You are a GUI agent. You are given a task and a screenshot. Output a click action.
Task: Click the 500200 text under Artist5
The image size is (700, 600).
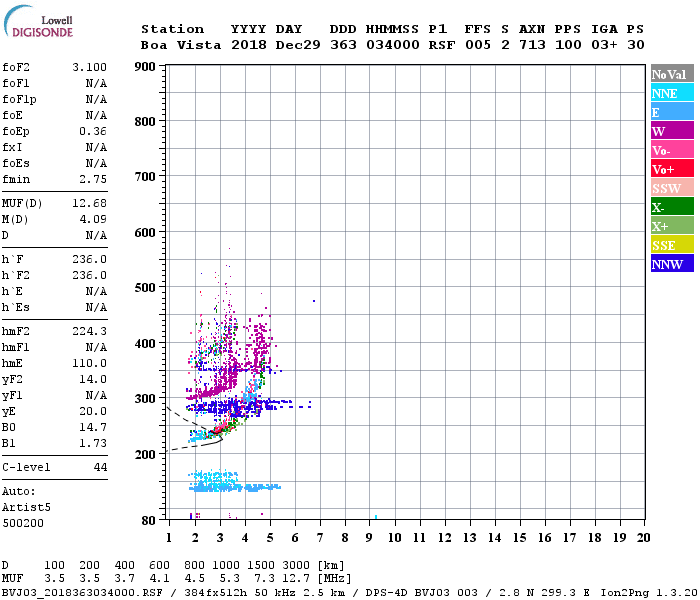pyautogui.click(x=23, y=523)
